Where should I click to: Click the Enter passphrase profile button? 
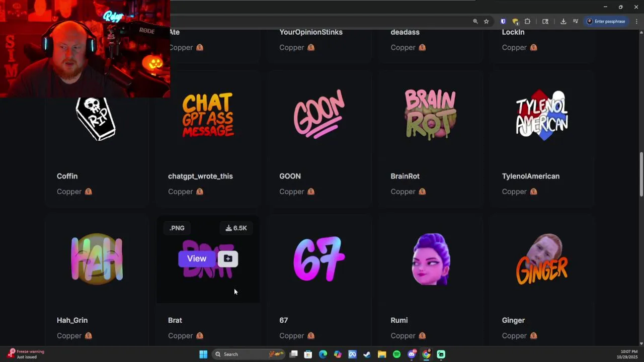click(606, 21)
